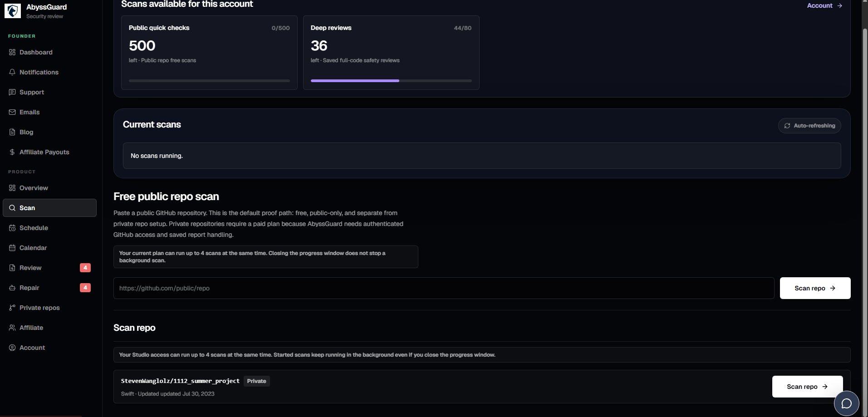Screen dimensions: 868x417
Task: Click the Private tag on repo row
Action: click(257, 381)
